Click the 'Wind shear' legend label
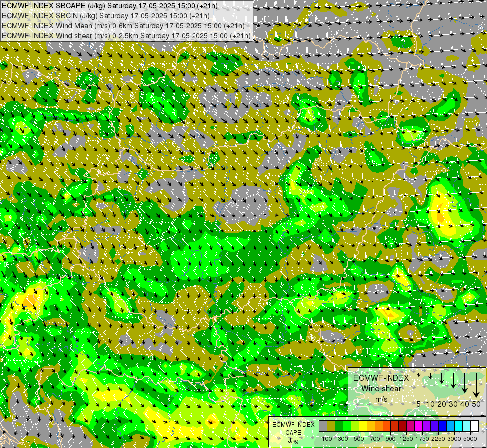 pyautogui.click(x=381, y=389)
